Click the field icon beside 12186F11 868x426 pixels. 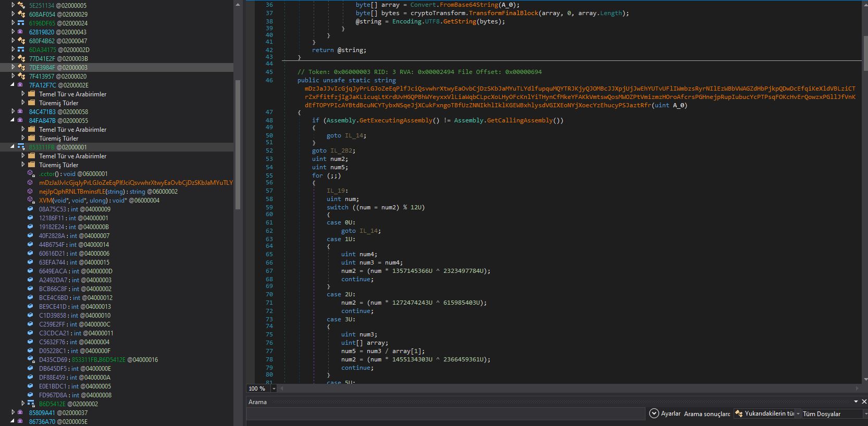coord(31,218)
